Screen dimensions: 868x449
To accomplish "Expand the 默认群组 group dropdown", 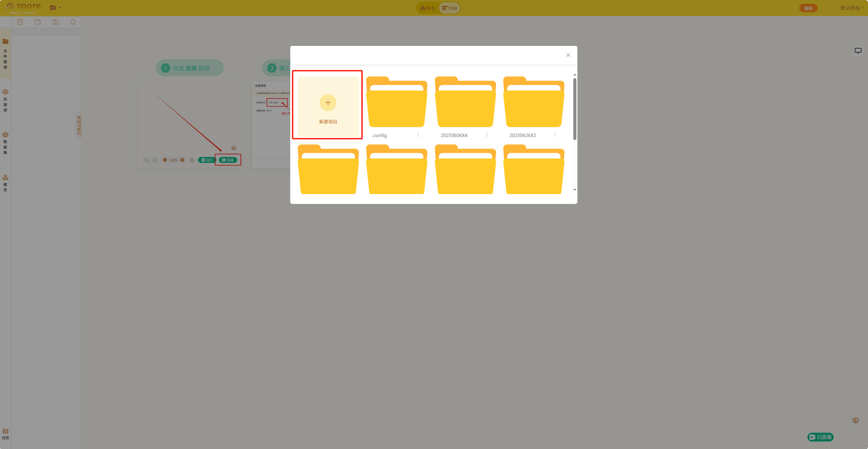I will pos(852,8).
